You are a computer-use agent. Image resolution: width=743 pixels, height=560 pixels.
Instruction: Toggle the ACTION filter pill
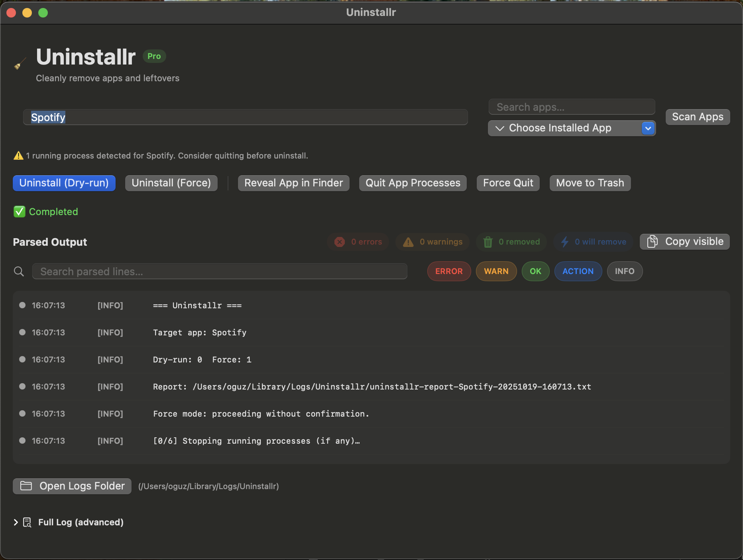(578, 271)
